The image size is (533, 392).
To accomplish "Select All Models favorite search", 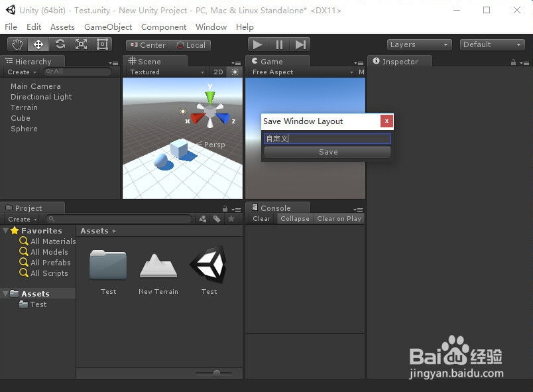I will [44, 252].
